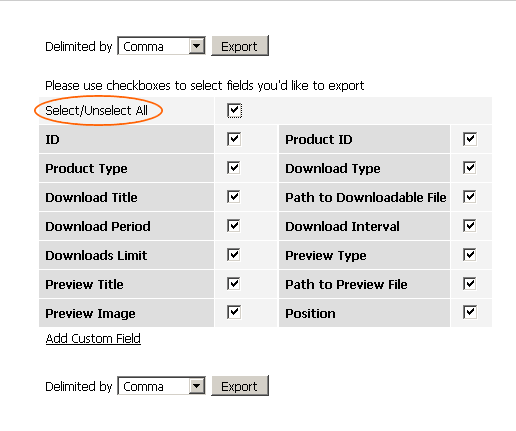This screenshot has height=431, width=516.
Task: Uncheck the Preview Type checkbox
Action: [x=470, y=255]
